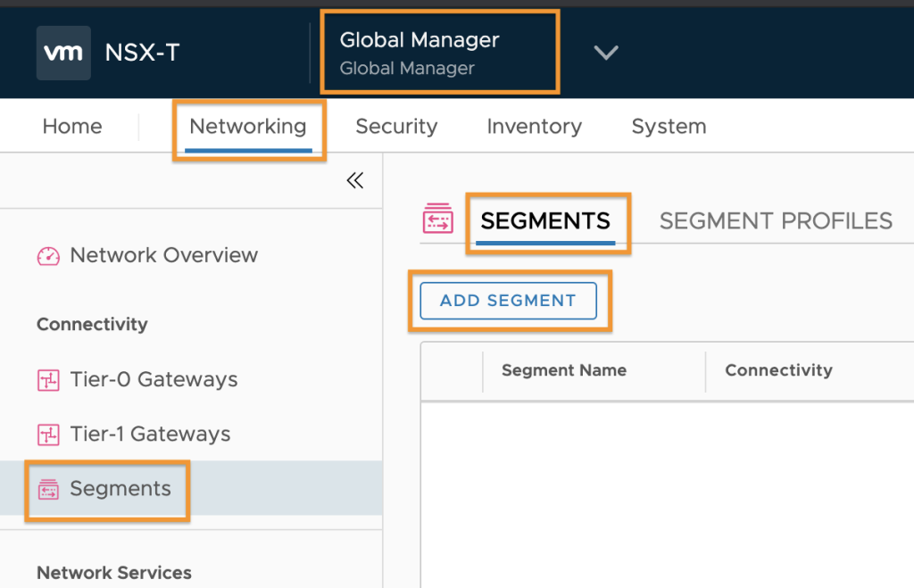Viewport: 914px width, 588px height.
Task: Click the Segments sidebar icon
Action: pos(48,489)
